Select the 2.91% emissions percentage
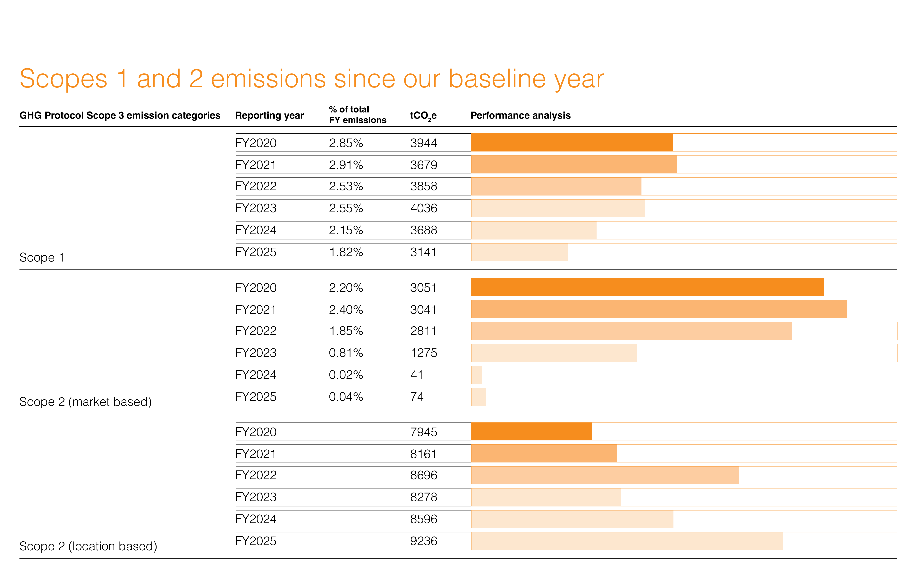 346,165
